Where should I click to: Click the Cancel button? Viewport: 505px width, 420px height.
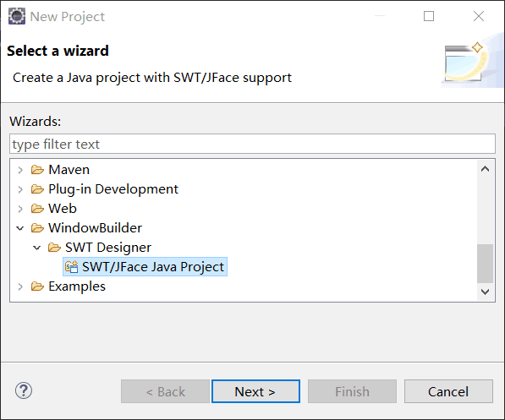tap(448, 391)
